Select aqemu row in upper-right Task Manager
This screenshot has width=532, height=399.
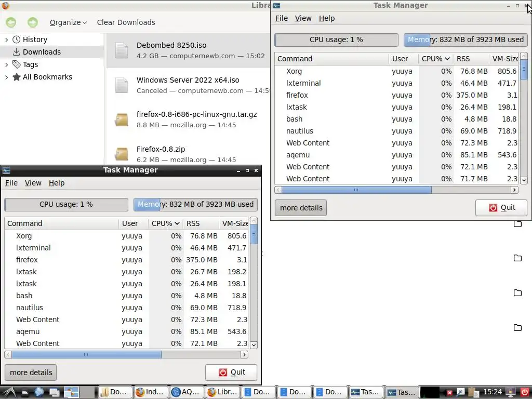(x=396, y=155)
